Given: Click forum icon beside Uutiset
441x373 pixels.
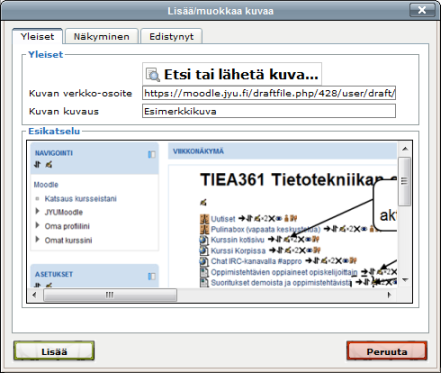Looking at the screenshot, I should [x=204, y=219].
